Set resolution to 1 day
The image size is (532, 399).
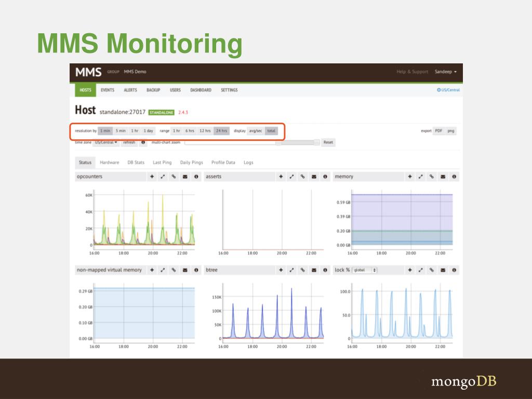148,131
